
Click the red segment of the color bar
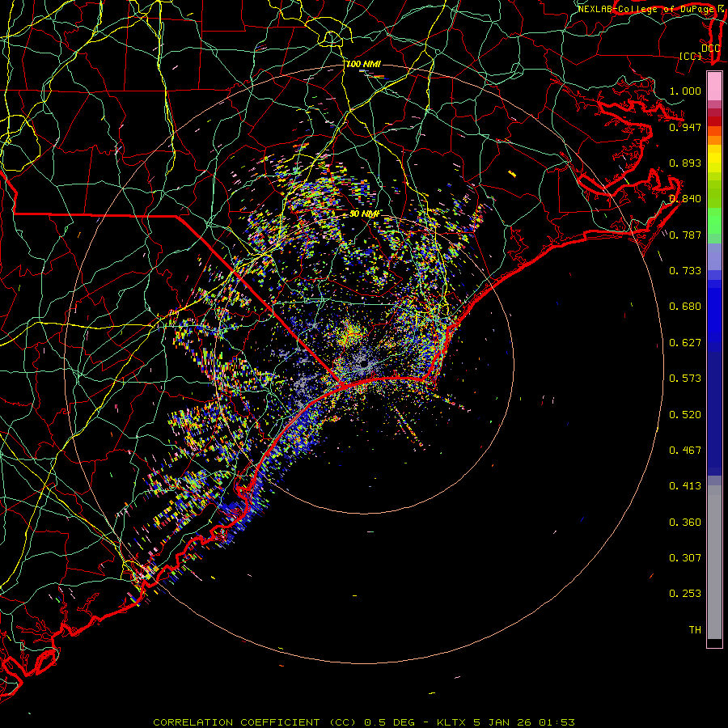(714, 121)
